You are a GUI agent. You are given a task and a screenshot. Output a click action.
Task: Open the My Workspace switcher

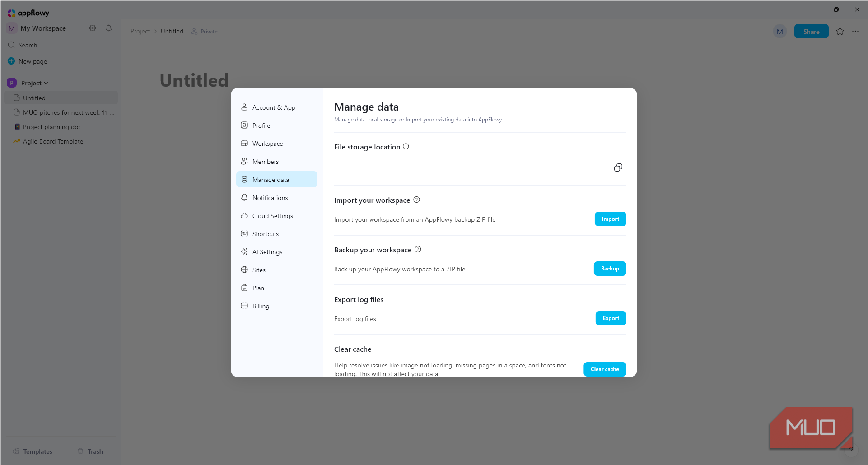pyautogui.click(x=43, y=28)
